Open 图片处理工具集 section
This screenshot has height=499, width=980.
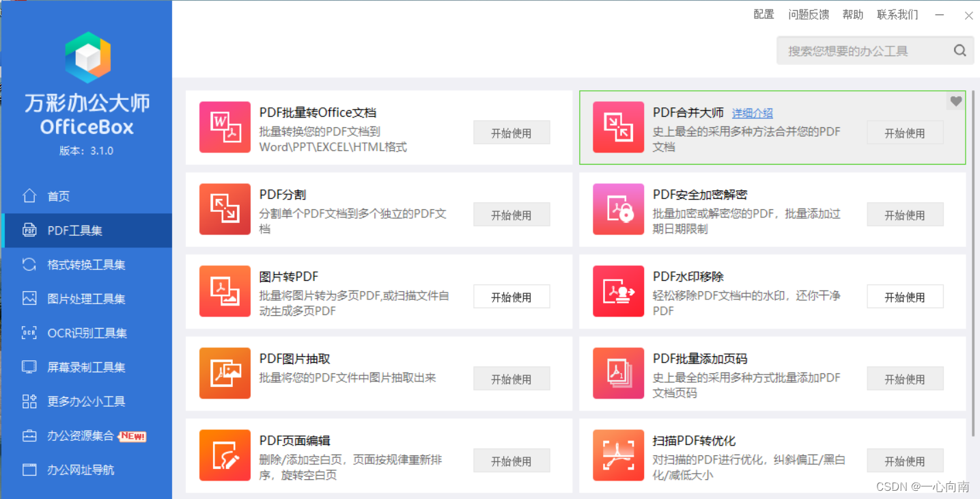pos(86,299)
